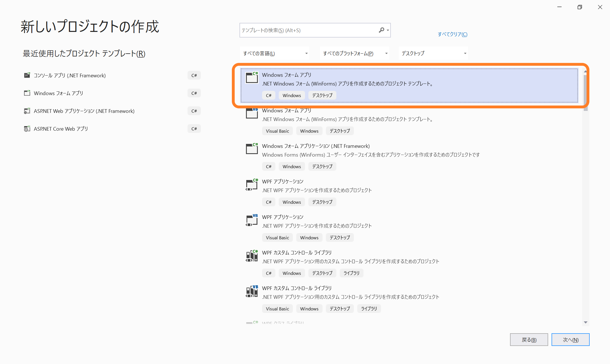Click the VB WPF アプリケーション template icon
The width and height of the screenshot is (610, 364).
[252, 220]
